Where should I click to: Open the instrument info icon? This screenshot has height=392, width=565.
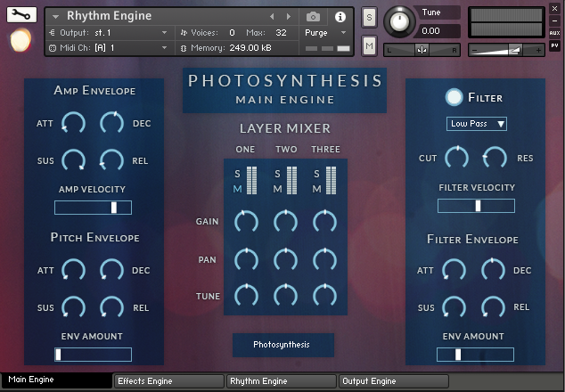click(340, 17)
